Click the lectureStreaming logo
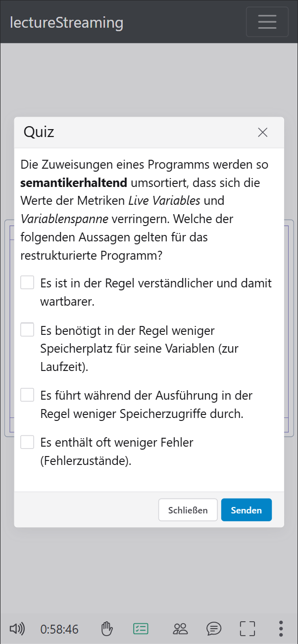Viewport: 298px width, 644px height. click(x=67, y=22)
